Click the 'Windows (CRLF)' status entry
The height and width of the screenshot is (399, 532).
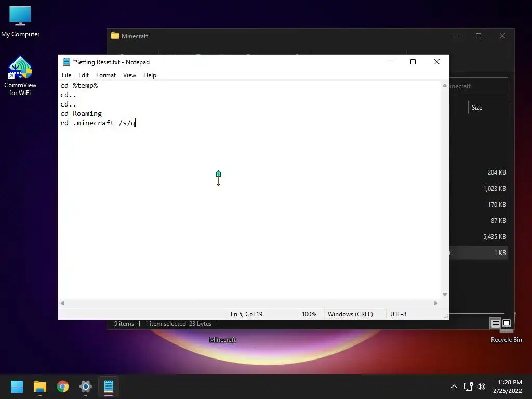tap(350, 314)
